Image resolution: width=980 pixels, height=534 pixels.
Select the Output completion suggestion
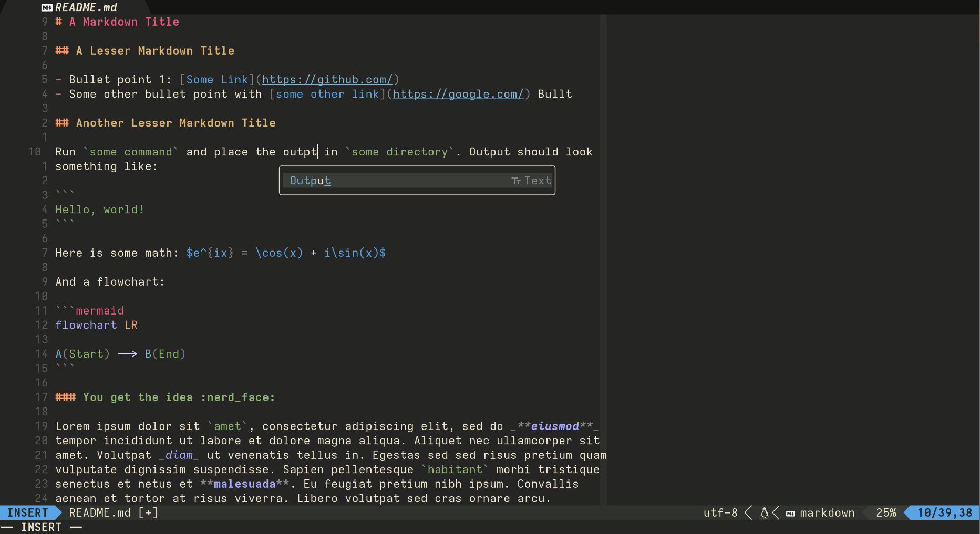(x=310, y=180)
